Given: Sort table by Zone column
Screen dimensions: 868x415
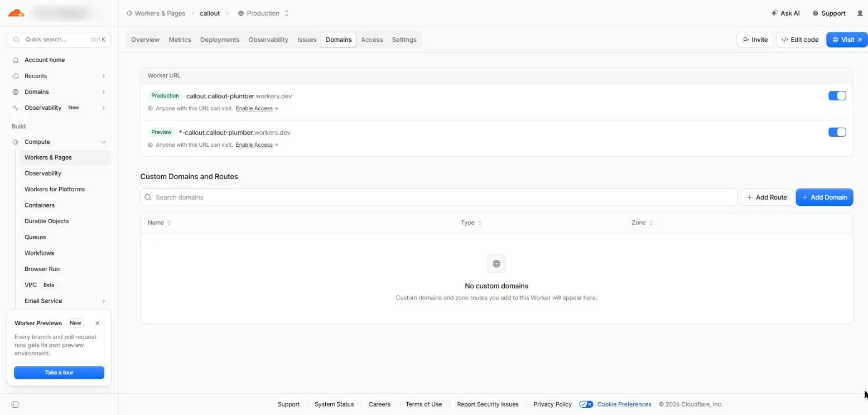Looking at the screenshot, I should pos(642,223).
